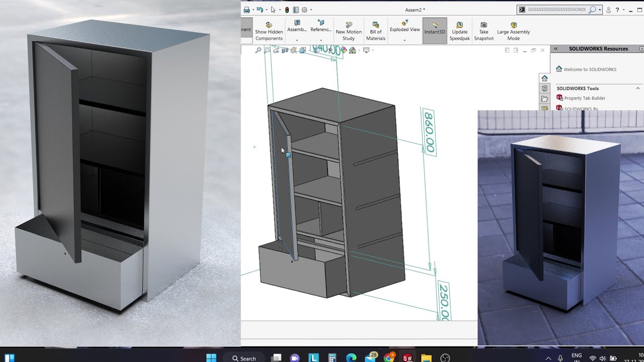
Task: Click Update Speedpak tool
Action: (x=459, y=32)
